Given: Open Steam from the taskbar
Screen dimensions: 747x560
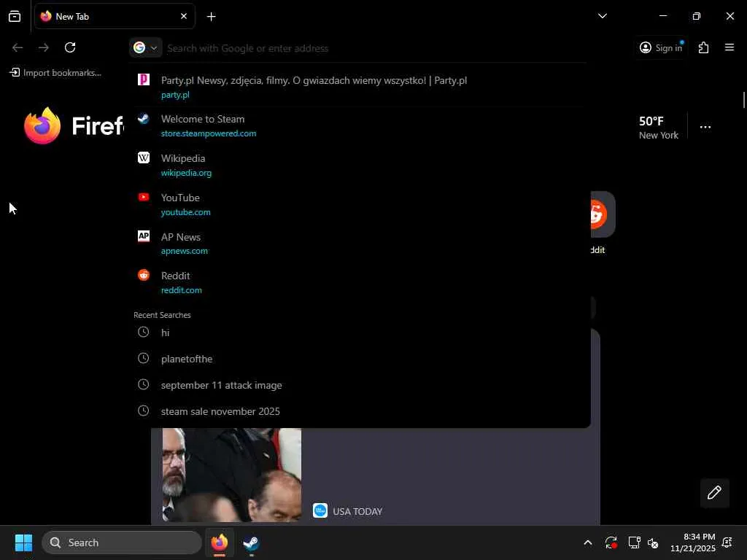Looking at the screenshot, I should click(251, 542).
